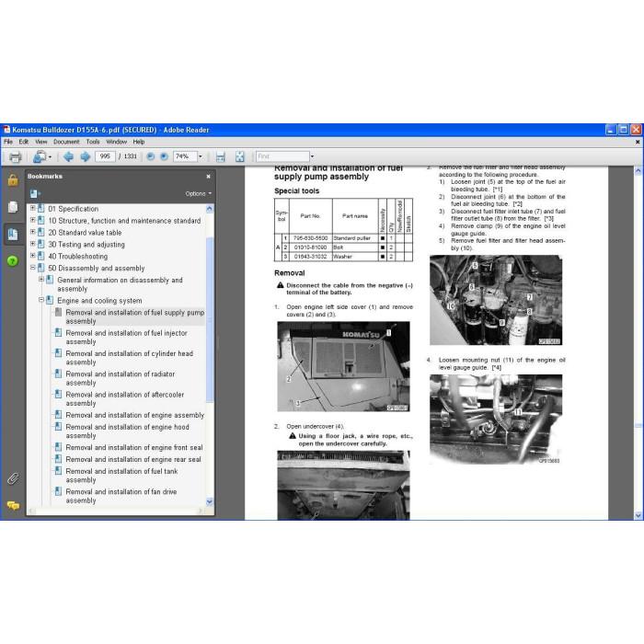Viewport: 644px width, 644px height.
Task: Click bookmark icon beside 'Removal and installation of fan drive assembly'
Action: (x=58, y=491)
